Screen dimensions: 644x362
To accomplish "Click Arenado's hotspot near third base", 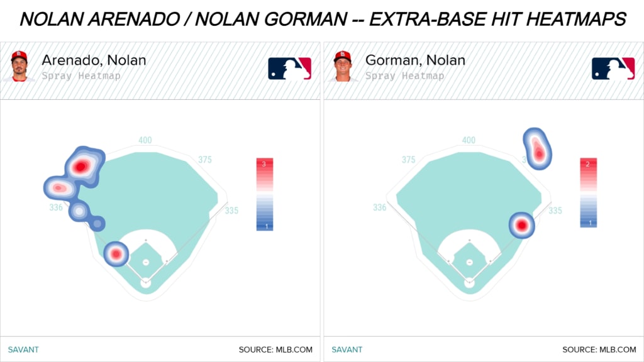I will tap(116, 253).
